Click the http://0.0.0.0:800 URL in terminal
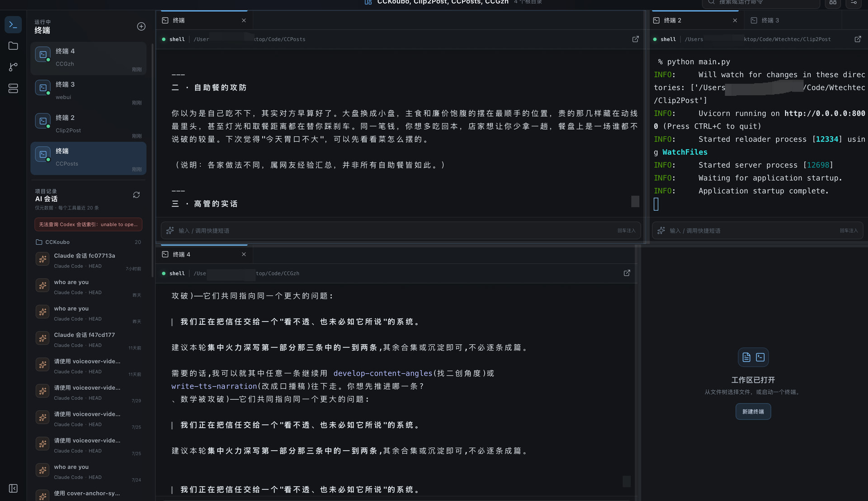This screenshot has height=501, width=868. 825,114
